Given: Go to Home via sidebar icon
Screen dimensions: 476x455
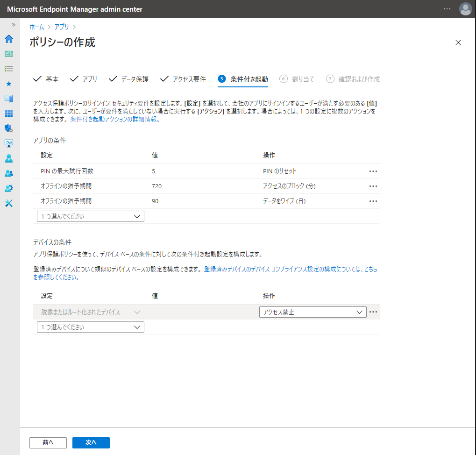Looking at the screenshot, I should [9, 39].
